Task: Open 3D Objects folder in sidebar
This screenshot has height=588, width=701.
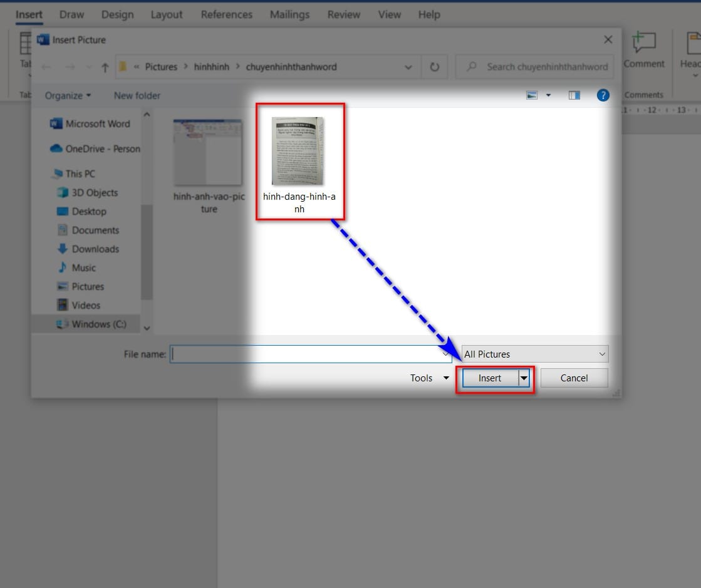Action: (87, 193)
